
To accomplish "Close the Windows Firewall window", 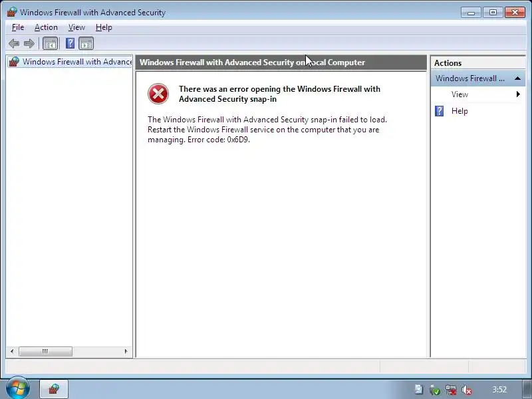I will pyautogui.click(x=515, y=13).
